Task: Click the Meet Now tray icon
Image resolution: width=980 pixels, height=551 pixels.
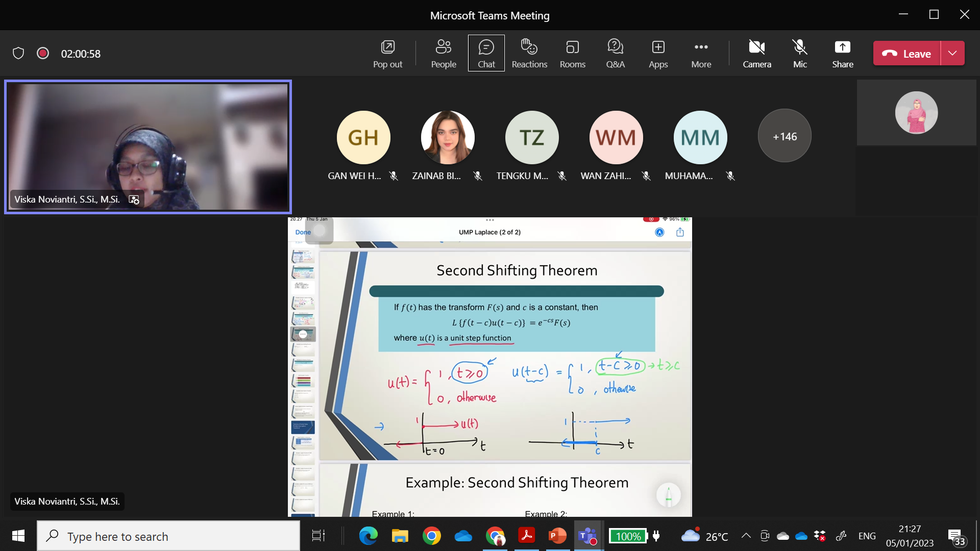Action: click(x=764, y=536)
